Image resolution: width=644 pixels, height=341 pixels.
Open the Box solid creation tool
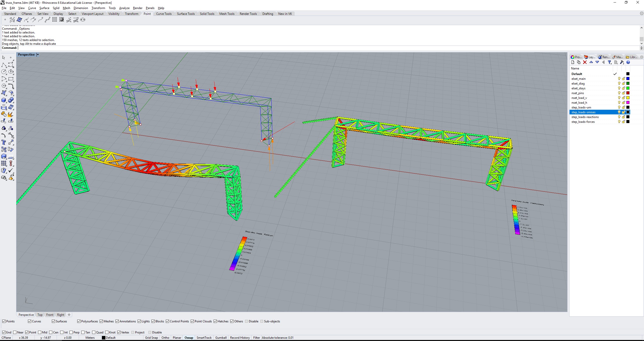pyautogui.click(x=4, y=100)
